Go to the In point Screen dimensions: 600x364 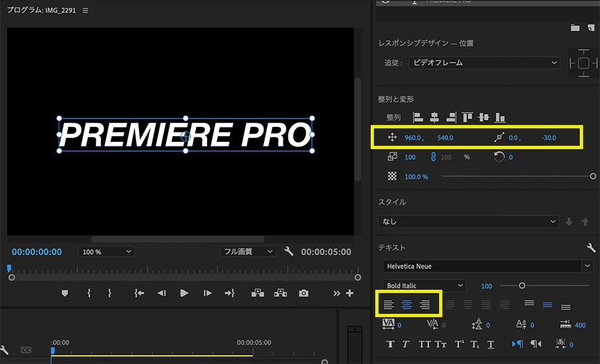[139, 293]
